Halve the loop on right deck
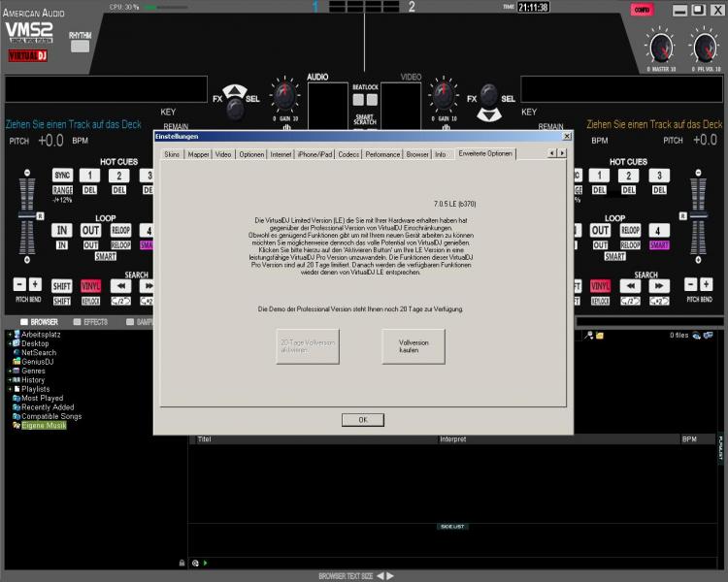 click(x=630, y=302)
